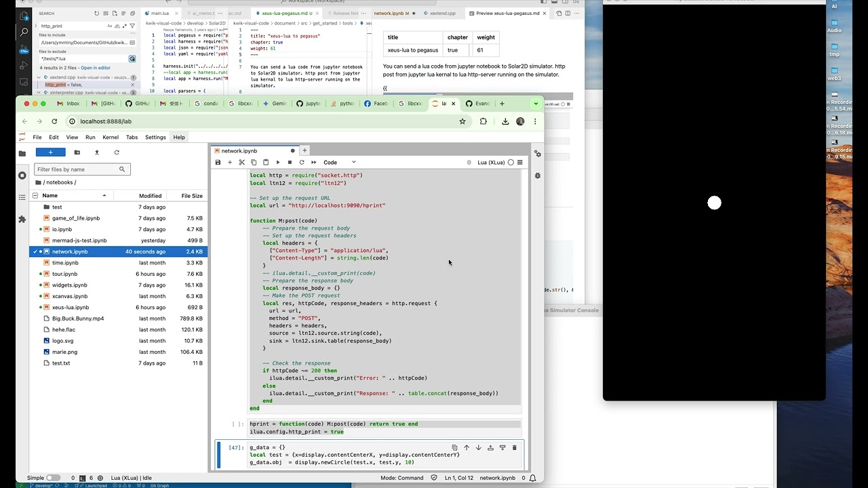
Task: Expand the browser tab list chevron
Action: pos(536,104)
